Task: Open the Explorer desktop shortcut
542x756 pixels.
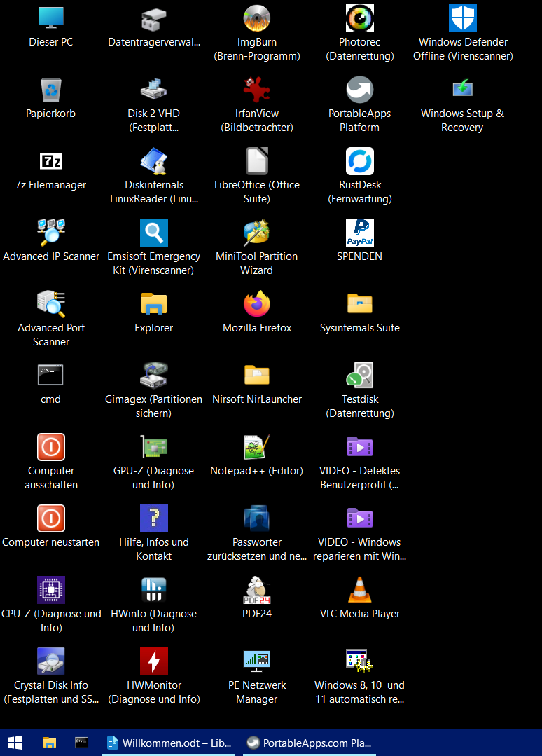Action: click(x=153, y=304)
